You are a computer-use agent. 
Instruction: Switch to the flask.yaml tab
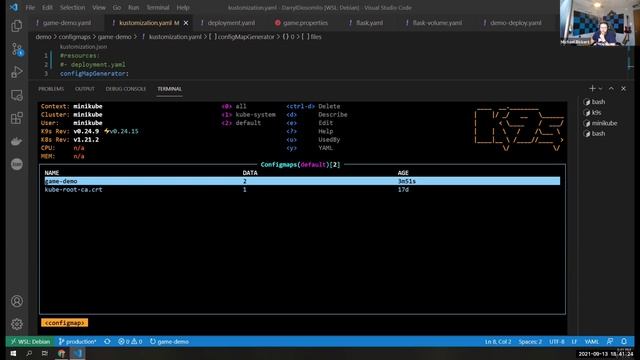coord(369,23)
